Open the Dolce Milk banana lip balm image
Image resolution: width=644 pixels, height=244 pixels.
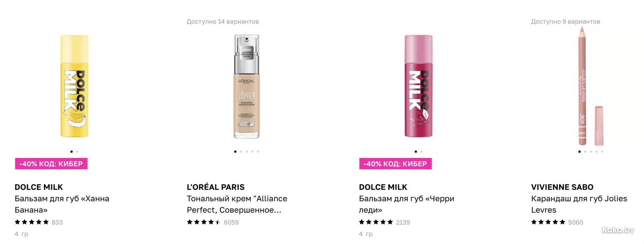pyautogui.click(x=74, y=86)
